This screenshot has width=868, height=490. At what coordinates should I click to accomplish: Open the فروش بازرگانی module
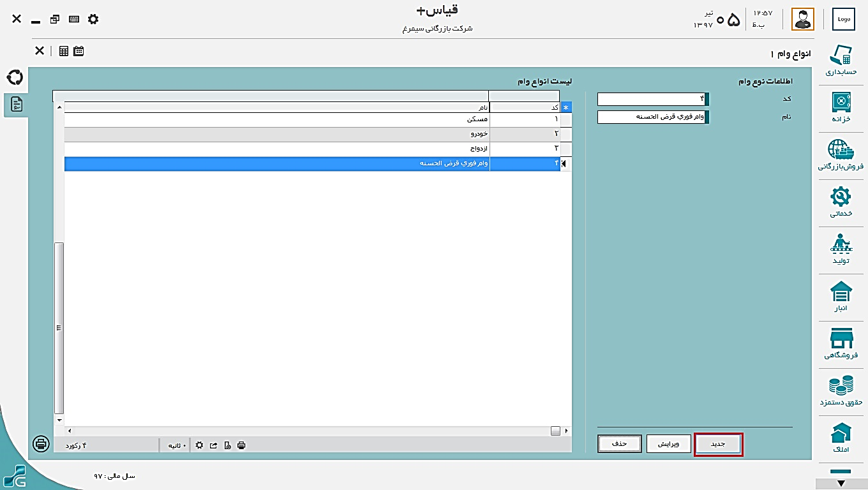tap(841, 155)
